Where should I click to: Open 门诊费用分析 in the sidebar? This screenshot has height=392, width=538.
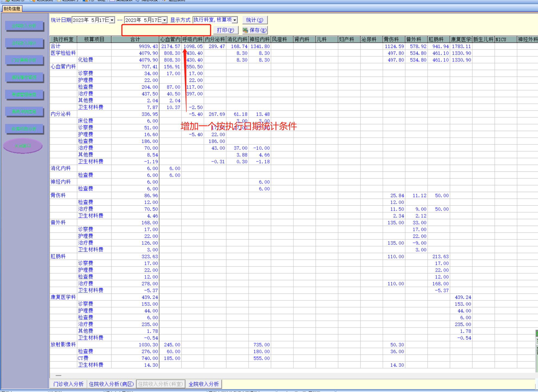tap(24, 60)
